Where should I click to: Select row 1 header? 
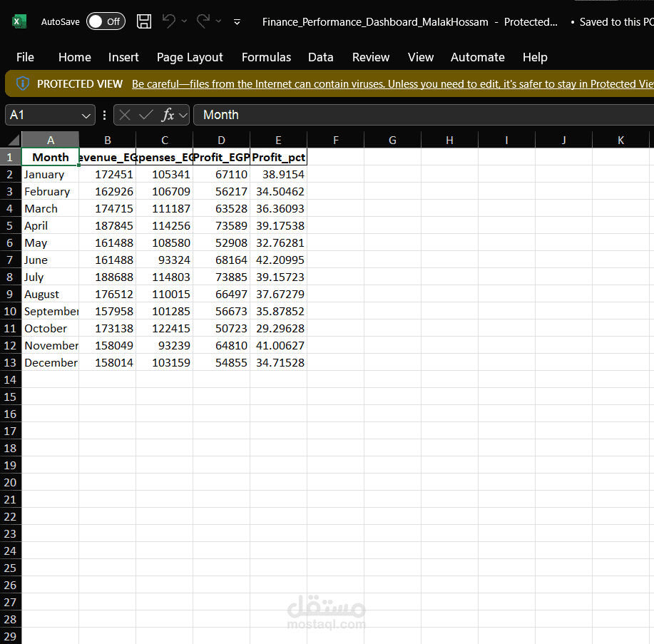11,157
